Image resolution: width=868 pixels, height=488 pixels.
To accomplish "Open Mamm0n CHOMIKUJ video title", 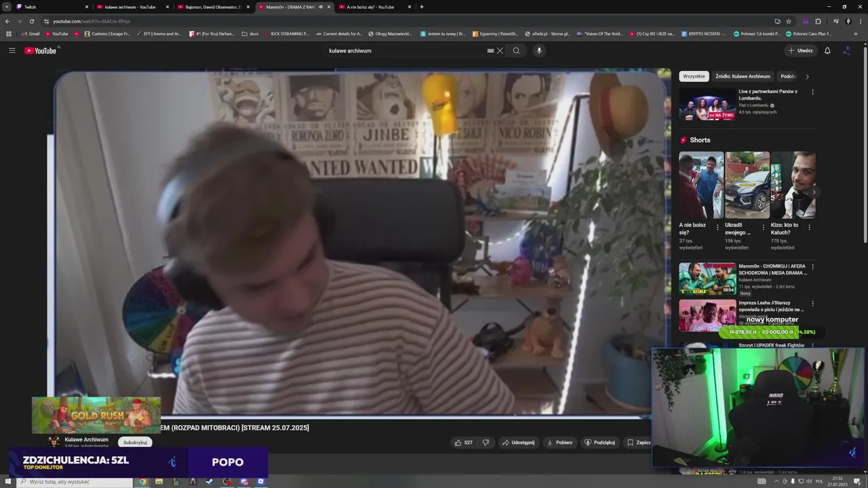I will click(x=772, y=270).
